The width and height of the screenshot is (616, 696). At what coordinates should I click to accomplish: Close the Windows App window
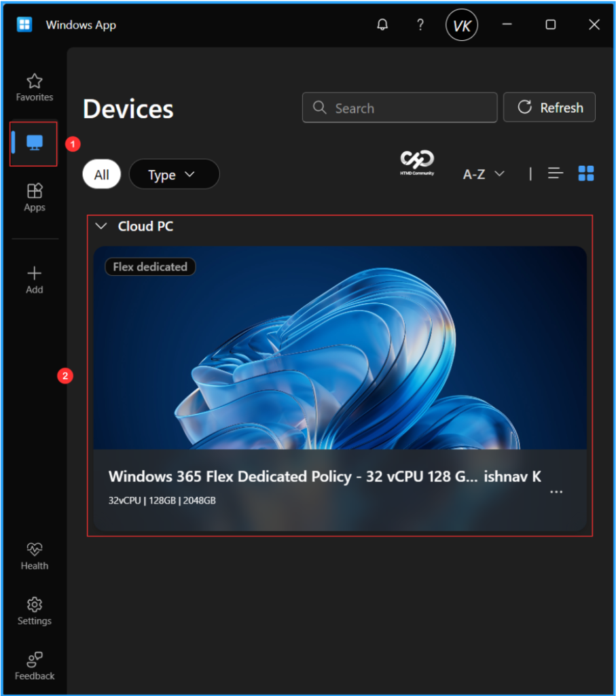[594, 24]
